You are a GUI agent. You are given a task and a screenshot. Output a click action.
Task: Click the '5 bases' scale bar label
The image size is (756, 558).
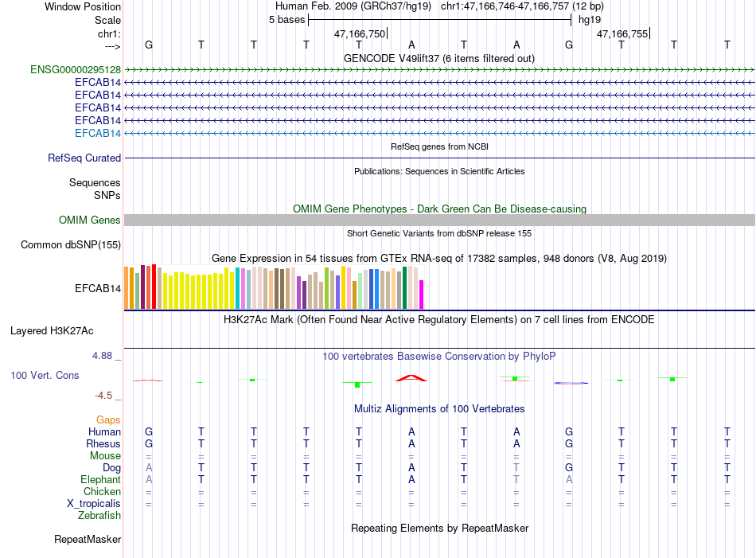click(x=287, y=20)
